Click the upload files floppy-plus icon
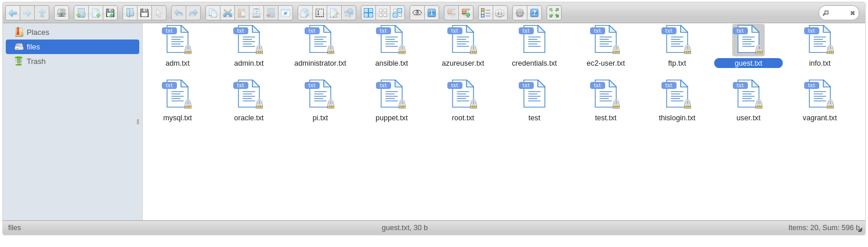The height and width of the screenshot is (247, 868). (x=110, y=13)
